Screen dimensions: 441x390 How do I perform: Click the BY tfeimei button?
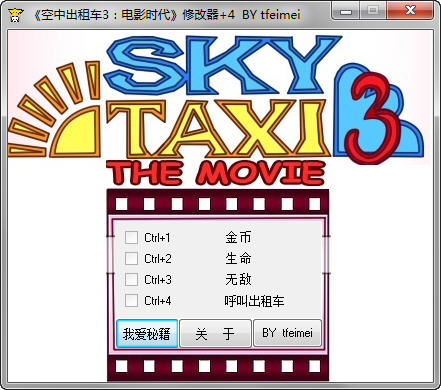(287, 333)
